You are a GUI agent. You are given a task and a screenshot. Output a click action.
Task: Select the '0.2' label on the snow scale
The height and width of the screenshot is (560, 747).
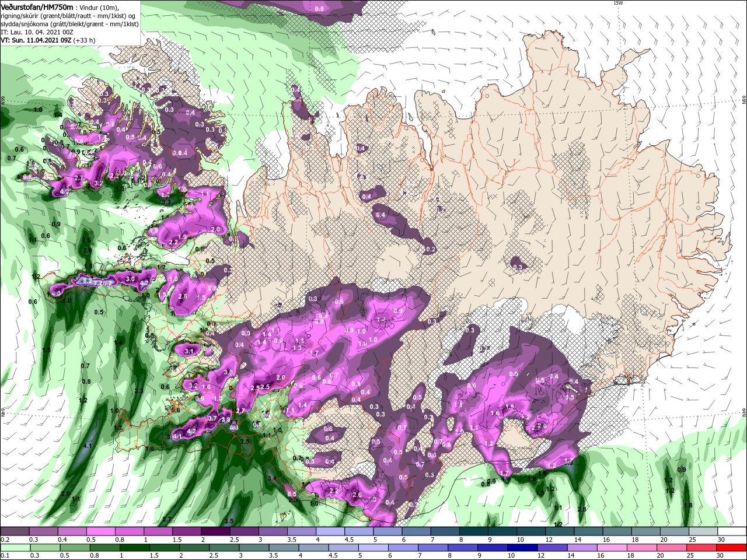point(5,540)
